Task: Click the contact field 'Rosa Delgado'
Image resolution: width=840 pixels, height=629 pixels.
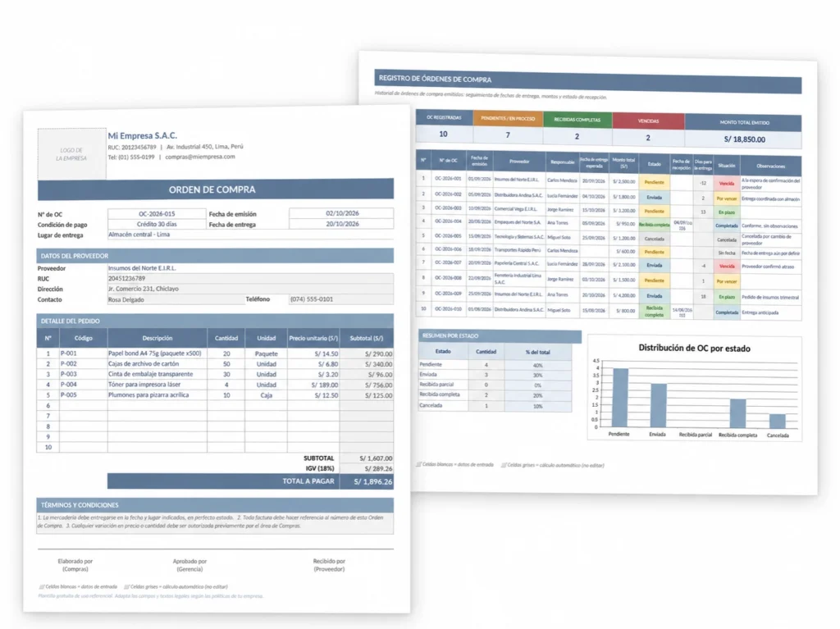Action: [x=176, y=299]
